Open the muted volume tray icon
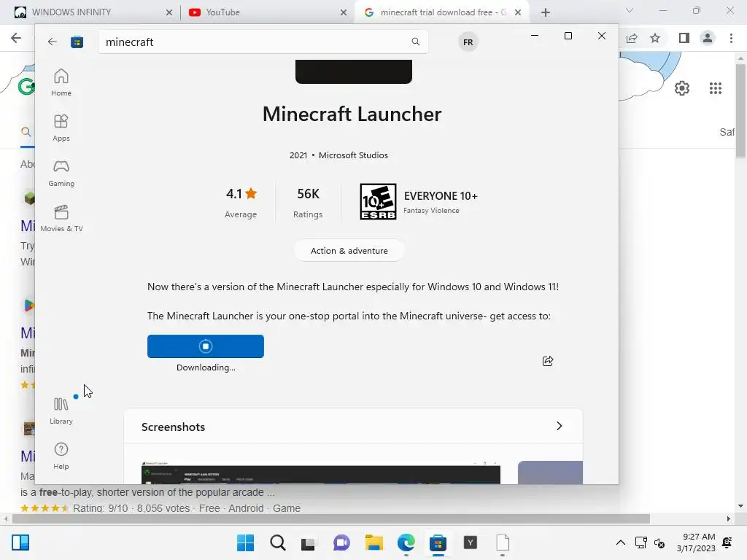The image size is (747, 560). pos(659,542)
